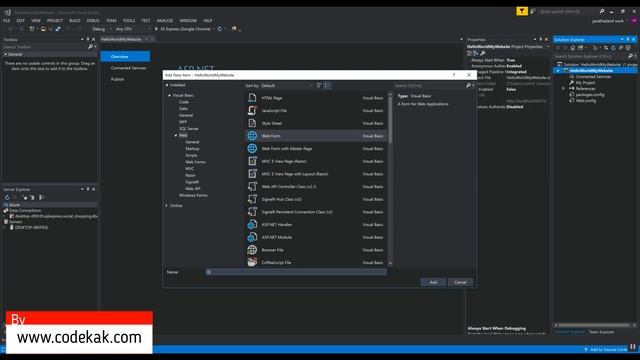
Task: Open the DEBUG menu
Action: point(93,20)
